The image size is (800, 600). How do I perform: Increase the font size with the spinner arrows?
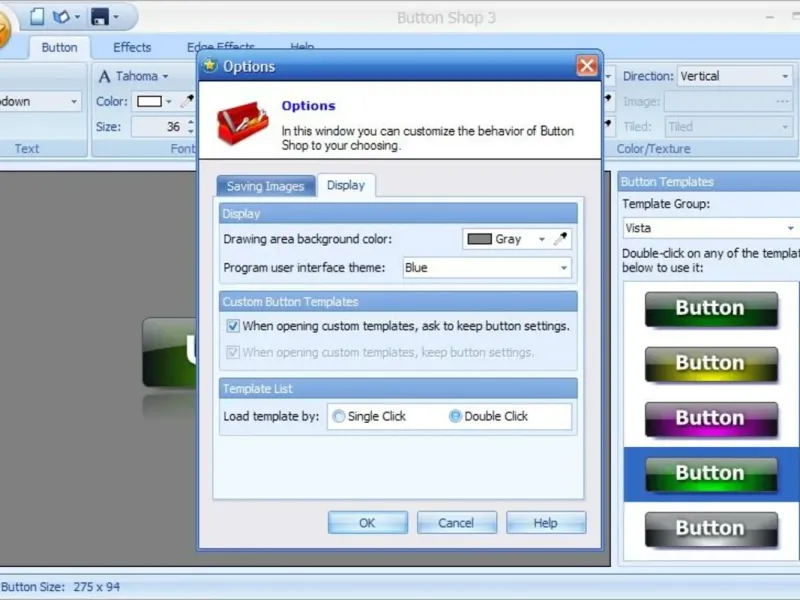[x=190, y=121]
